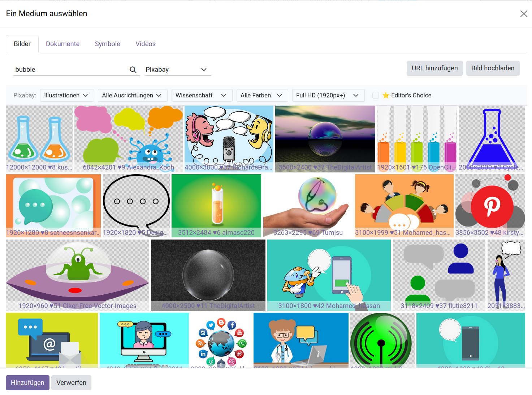Click the bubble search input field

point(65,69)
